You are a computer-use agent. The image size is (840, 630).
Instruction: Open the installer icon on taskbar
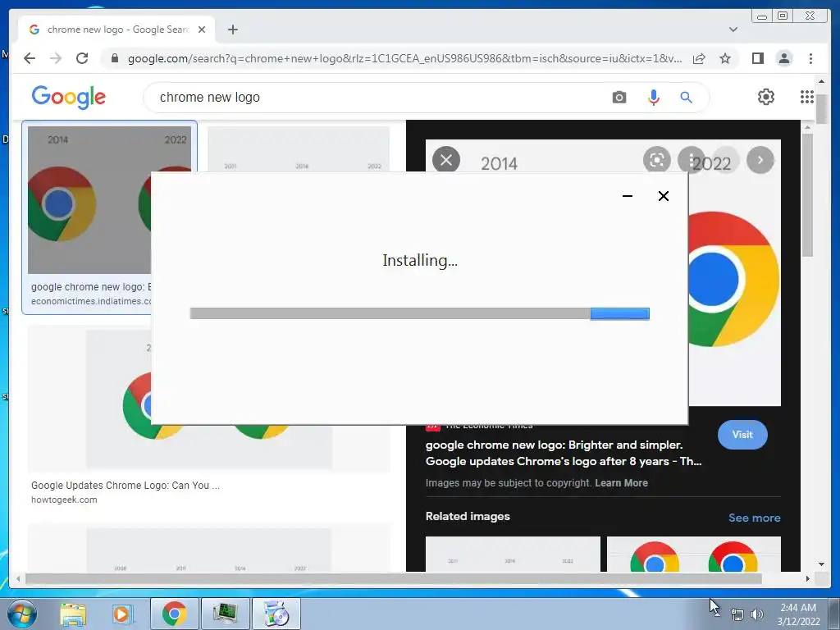276,614
